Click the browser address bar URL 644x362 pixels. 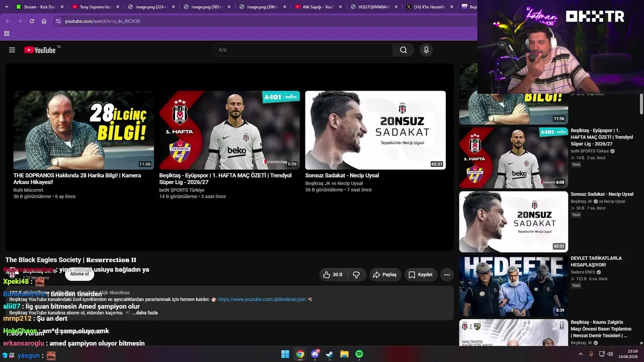pos(103,21)
